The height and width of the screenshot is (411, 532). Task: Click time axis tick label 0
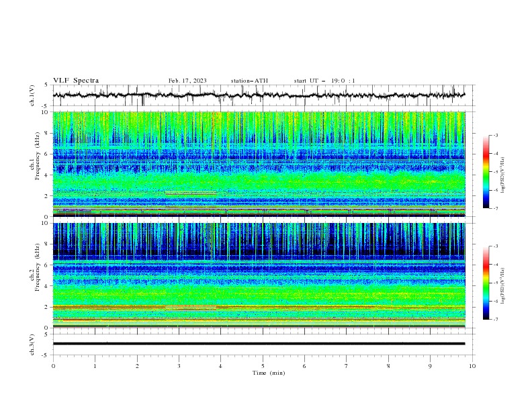click(53, 366)
